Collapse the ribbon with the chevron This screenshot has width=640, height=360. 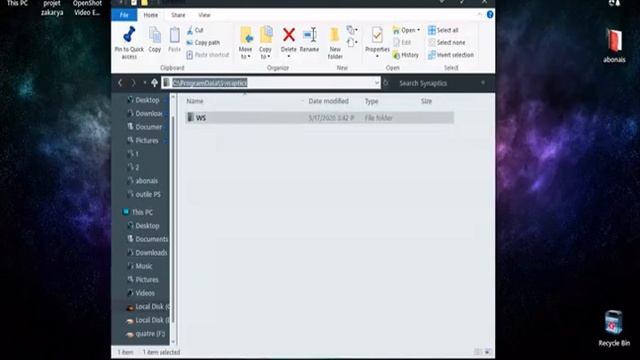point(480,15)
